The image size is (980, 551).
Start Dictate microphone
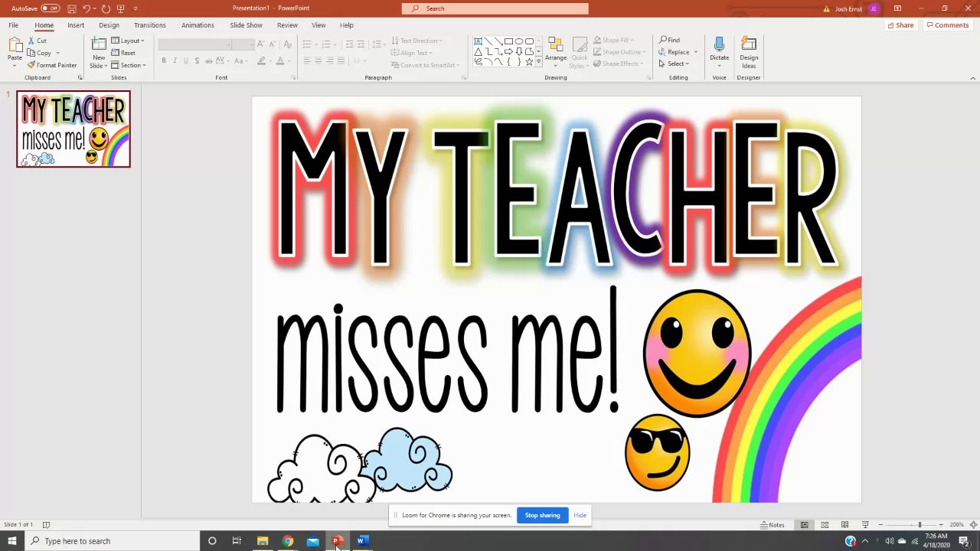pos(719,51)
